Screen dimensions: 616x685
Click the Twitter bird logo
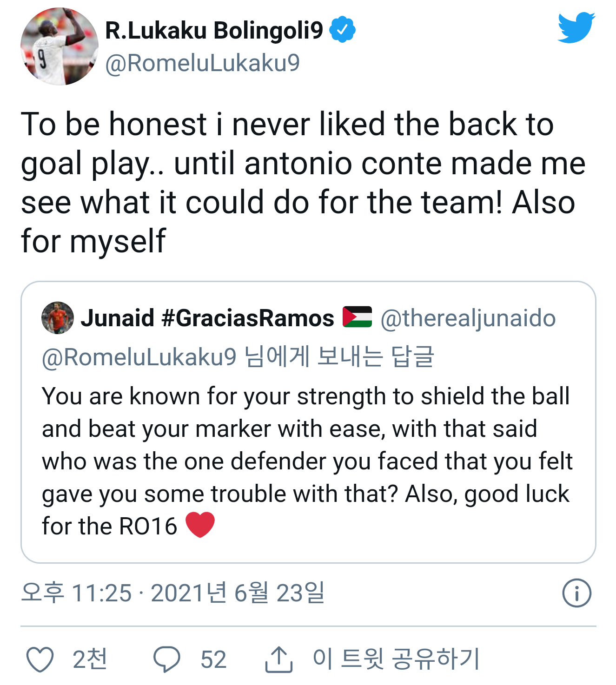pos(576,27)
